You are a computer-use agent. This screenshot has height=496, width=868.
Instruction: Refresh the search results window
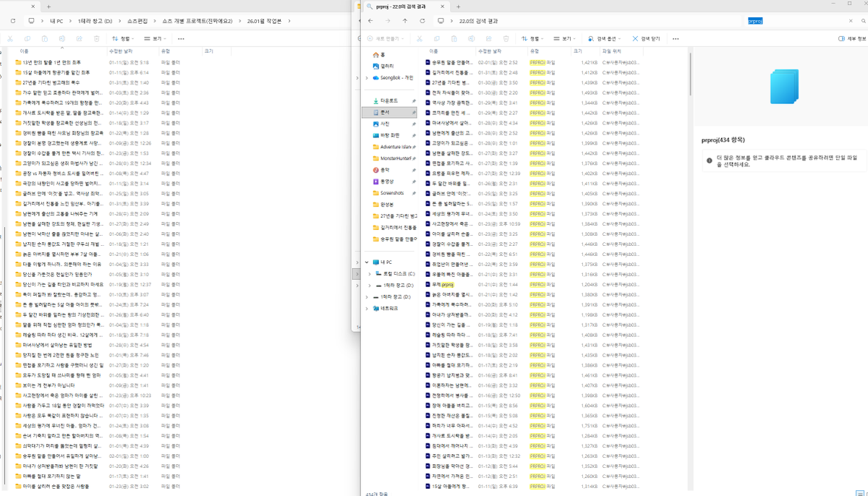pos(421,20)
